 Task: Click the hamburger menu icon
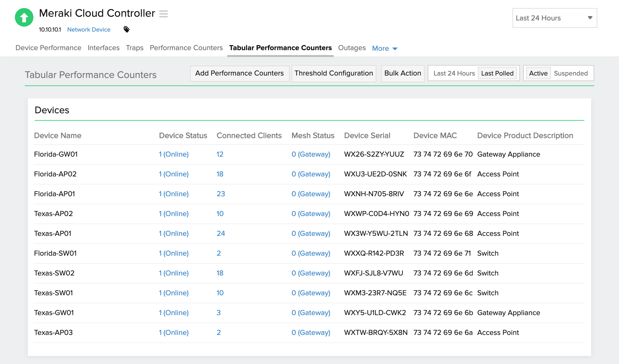click(x=163, y=14)
